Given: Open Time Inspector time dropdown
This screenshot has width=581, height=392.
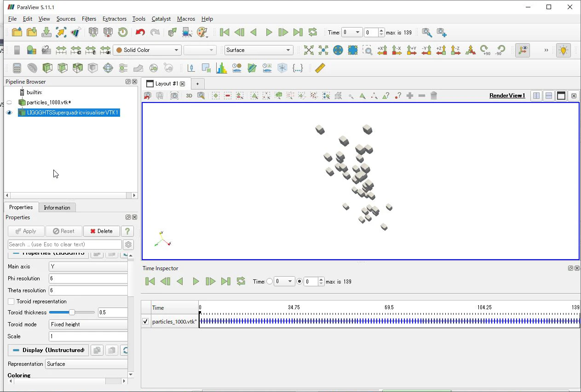Looking at the screenshot, I should pos(284,281).
